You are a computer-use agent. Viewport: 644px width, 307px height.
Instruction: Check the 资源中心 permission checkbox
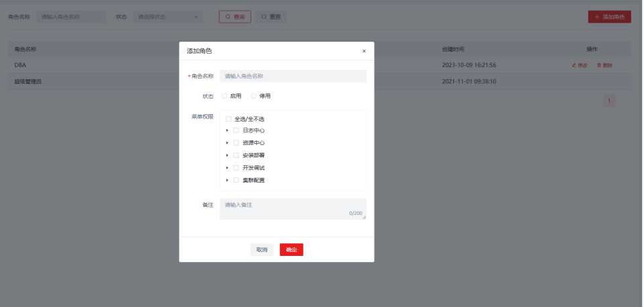tap(236, 143)
